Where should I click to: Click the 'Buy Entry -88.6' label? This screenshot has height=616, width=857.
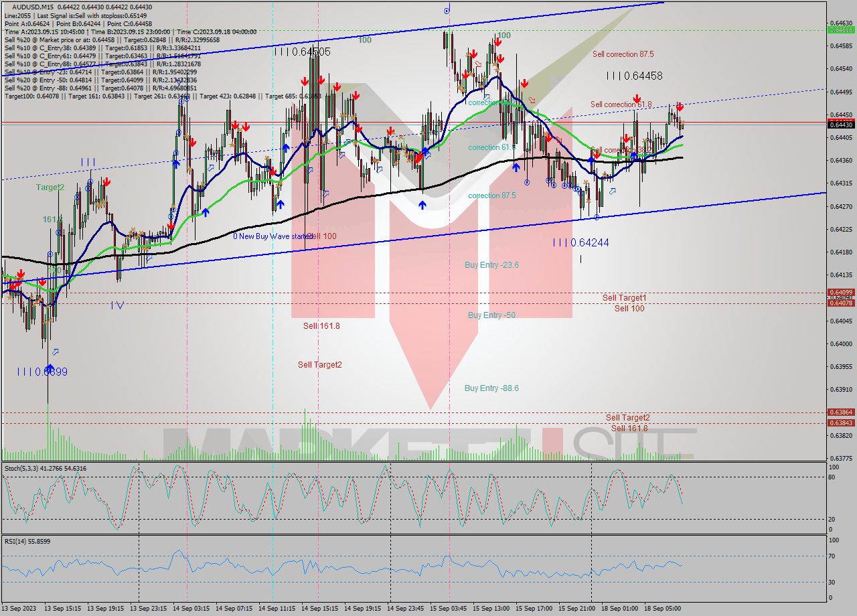[491, 388]
